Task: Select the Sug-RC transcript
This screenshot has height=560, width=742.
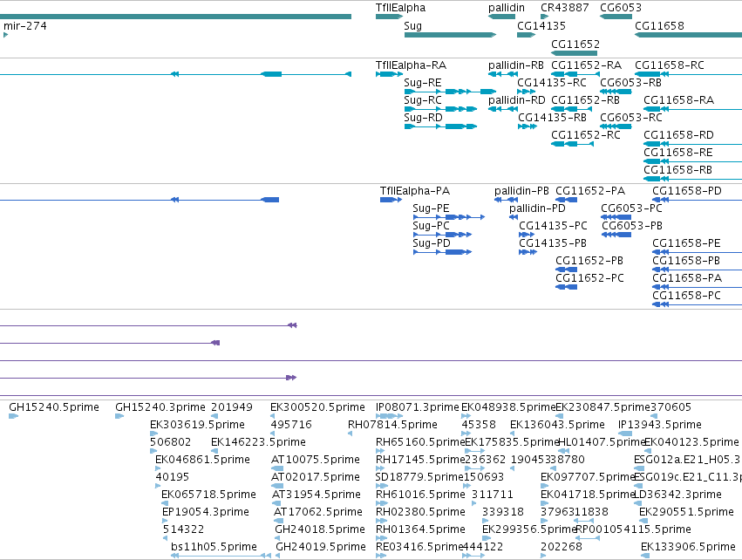Action: point(440,109)
